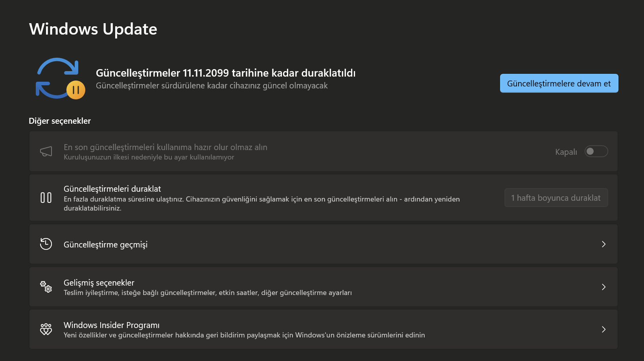Click the Windows Update page heading

coord(93,29)
